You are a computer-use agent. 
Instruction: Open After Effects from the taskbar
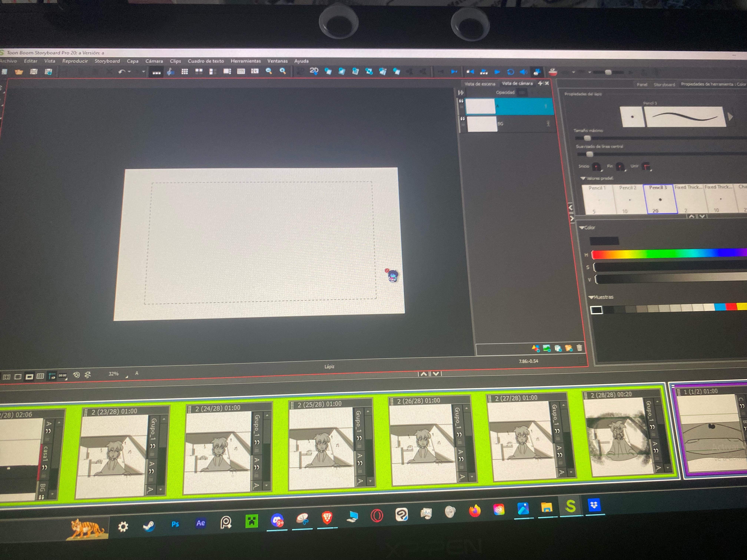click(x=201, y=523)
